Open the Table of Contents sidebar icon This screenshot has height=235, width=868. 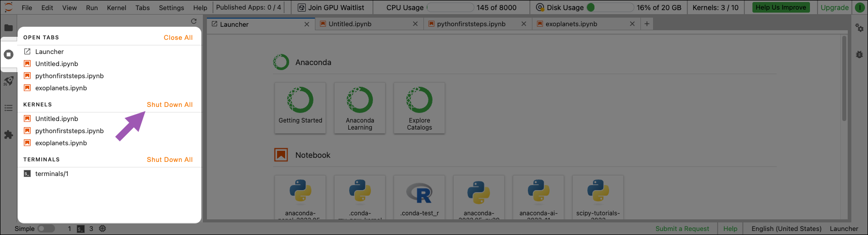point(9,108)
